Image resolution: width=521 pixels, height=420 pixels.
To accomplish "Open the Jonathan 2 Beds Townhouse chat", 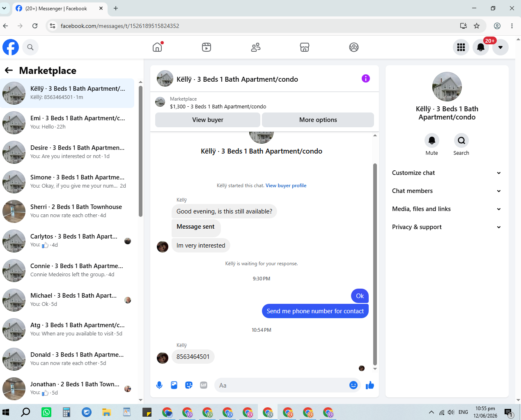I will [67, 389].
